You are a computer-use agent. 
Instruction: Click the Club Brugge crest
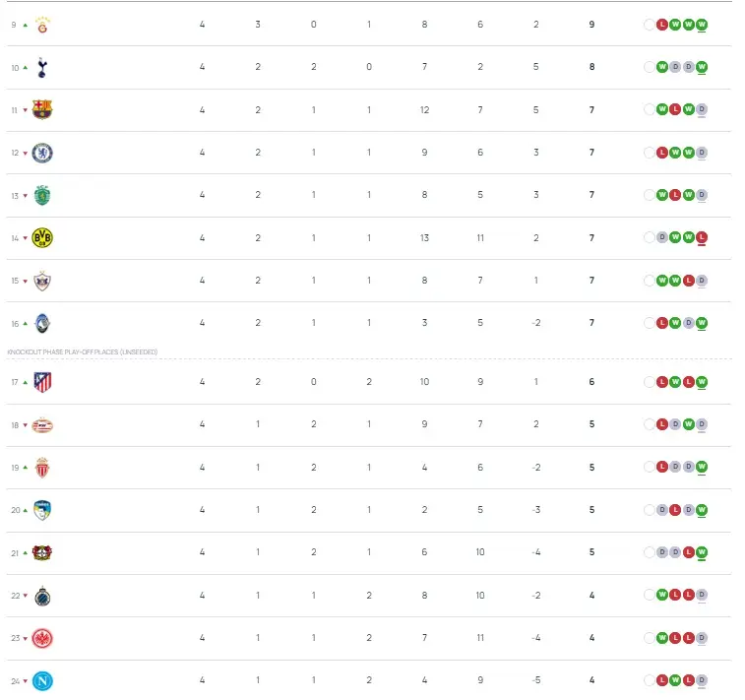click(x=42, y=596)
